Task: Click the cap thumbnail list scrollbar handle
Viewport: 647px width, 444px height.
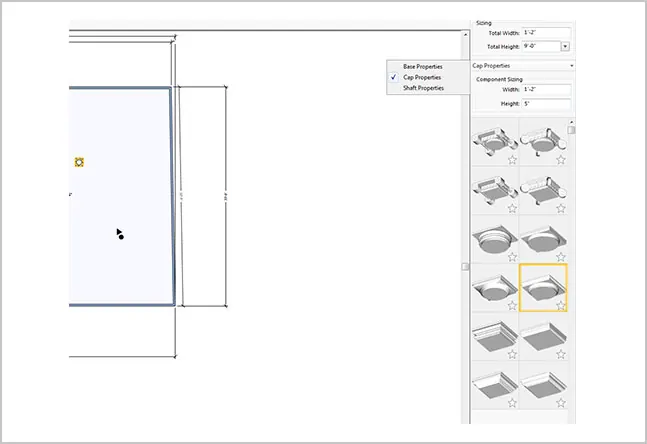Action: (x=571, y=130)
